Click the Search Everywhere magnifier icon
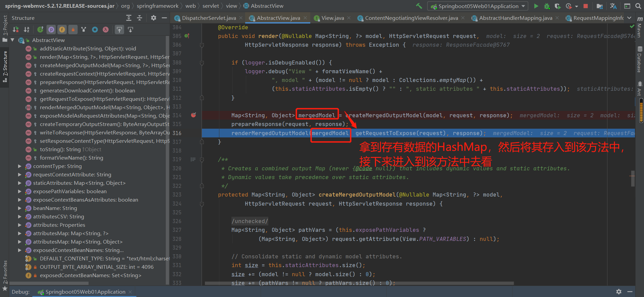 (638, 6)
